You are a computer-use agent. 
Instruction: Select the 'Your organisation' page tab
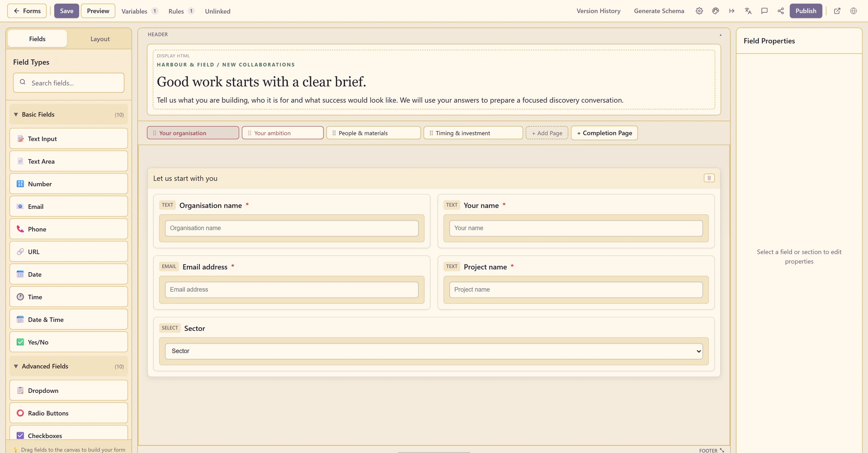[193, 133]
